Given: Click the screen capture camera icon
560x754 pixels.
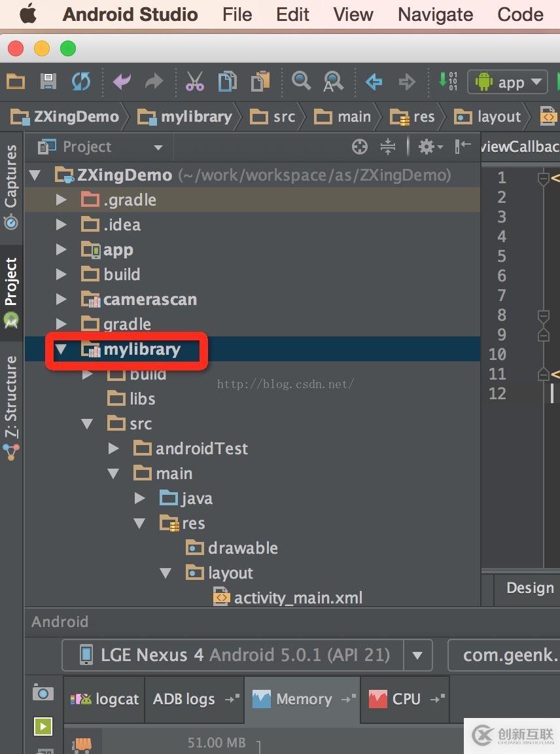Looking at the screenshot, I should pyautogui.click(x=43, y=693).
